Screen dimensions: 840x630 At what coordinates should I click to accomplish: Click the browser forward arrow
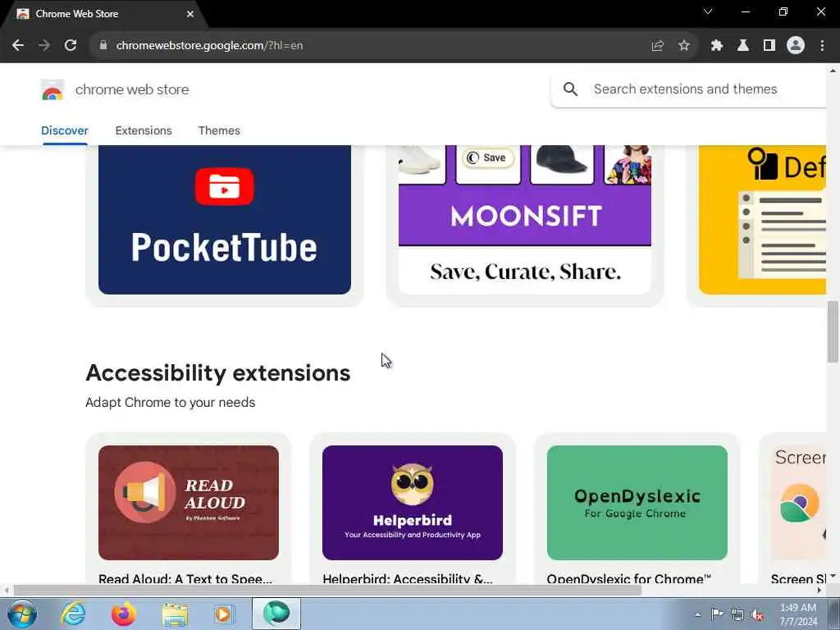(x=44, y=46)
